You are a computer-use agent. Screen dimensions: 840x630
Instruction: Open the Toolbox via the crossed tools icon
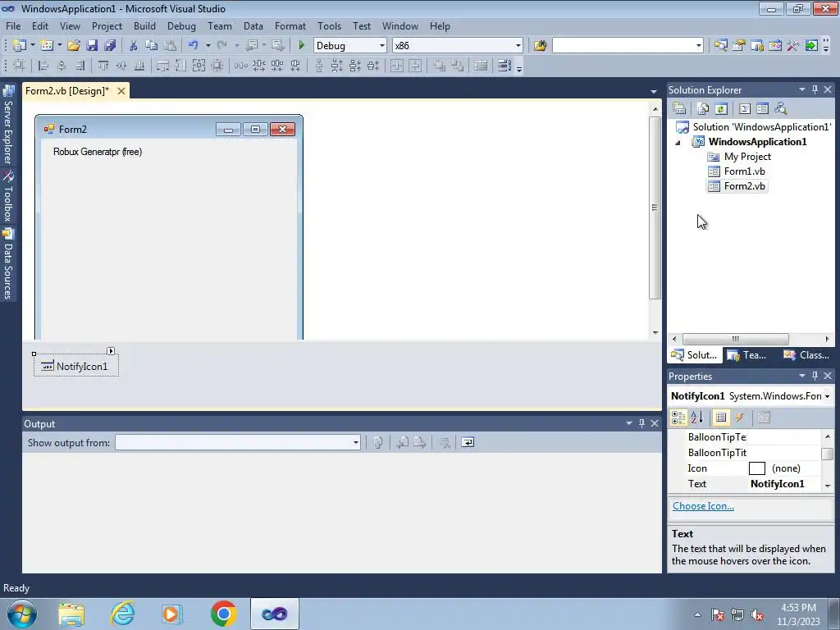793,46
